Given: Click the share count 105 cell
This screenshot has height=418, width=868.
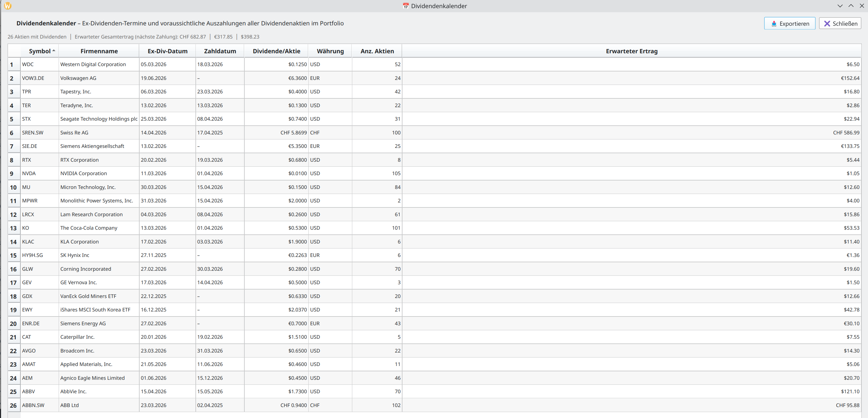Looking at the screenshot, I should pos(377,173).
